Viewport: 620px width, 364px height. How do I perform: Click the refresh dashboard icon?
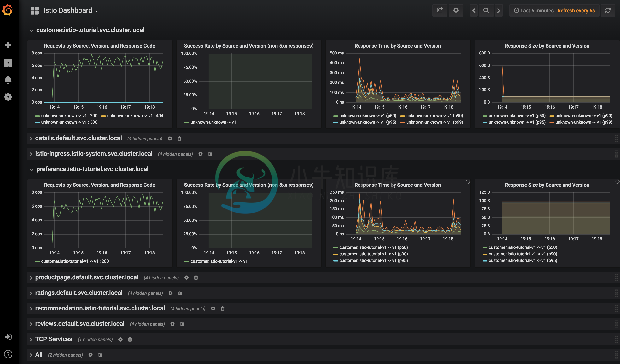608,10
